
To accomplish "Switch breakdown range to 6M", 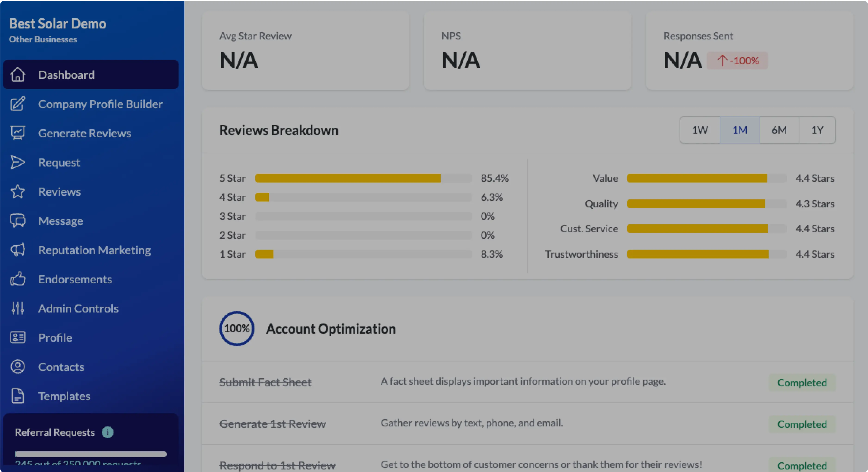I will tap(779, 130).
